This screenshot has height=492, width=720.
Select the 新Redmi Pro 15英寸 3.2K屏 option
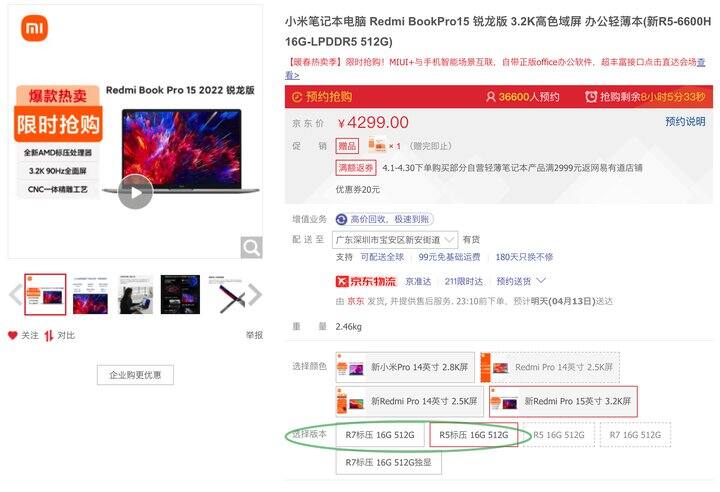(563, 402)
